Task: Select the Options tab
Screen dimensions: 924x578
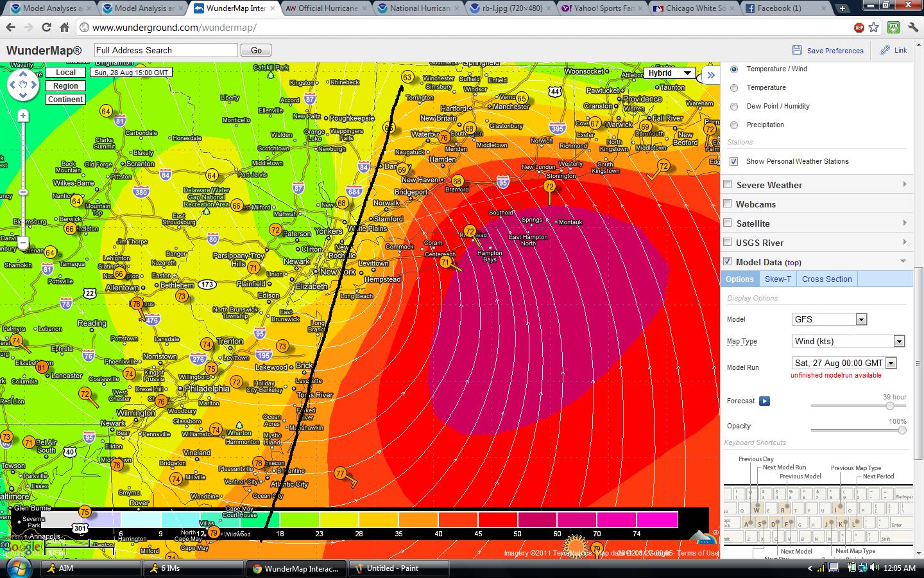Action: click(x=739, y=279)
